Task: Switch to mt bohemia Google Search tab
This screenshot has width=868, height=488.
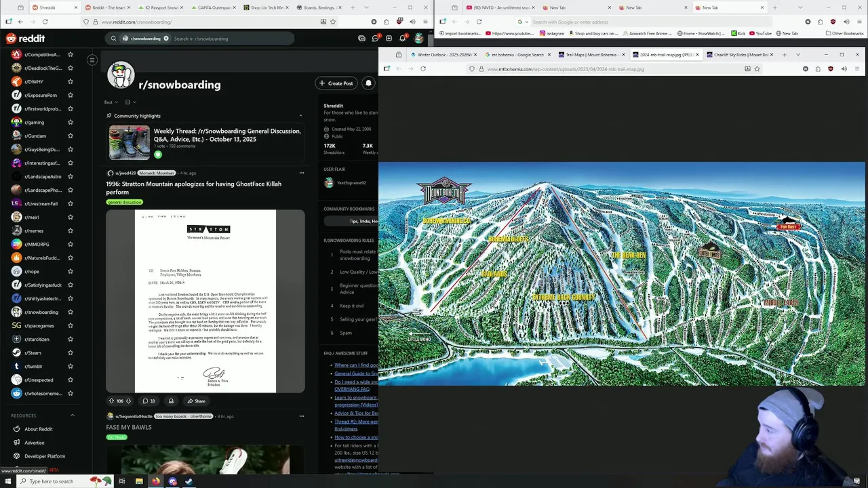Action: (517, 54)
